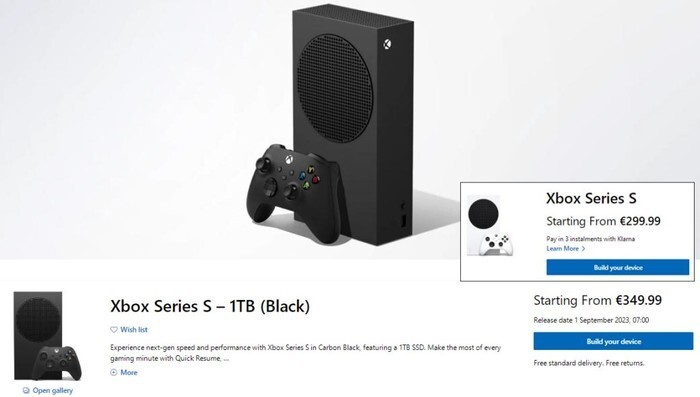Viewport: 700px width, 397px height.
Task: Click the Starting From €299.99 price
Action: tap(603, 221)
